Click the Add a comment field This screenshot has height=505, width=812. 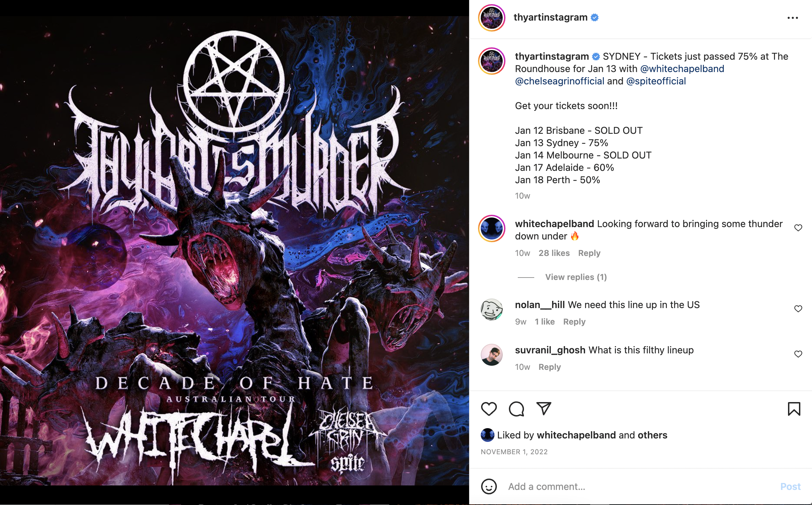(641, 486)
